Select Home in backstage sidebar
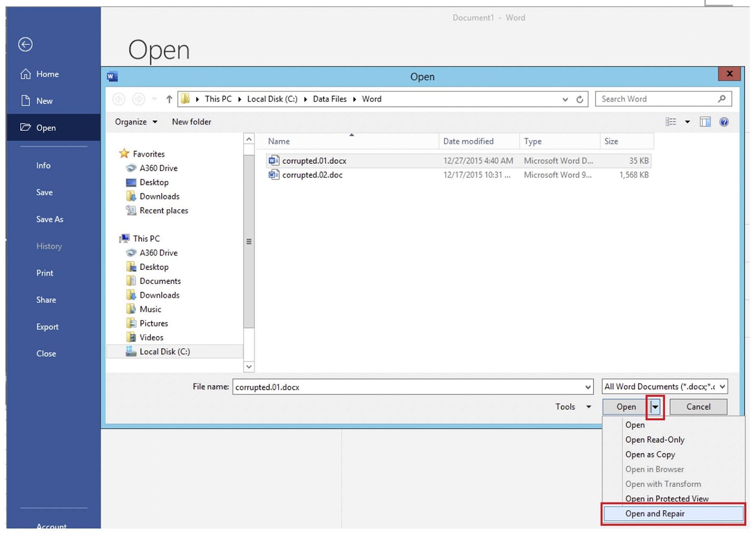 [53, 74]
